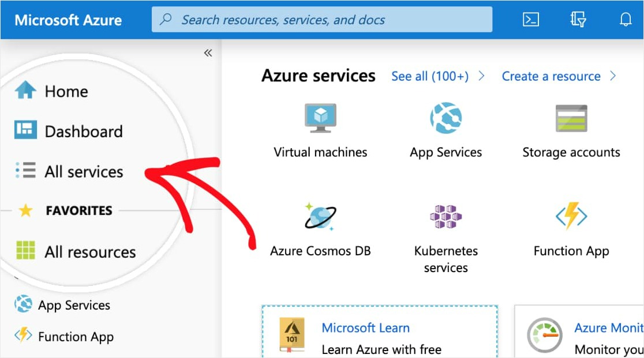Click the Virtual machines label

tap(320, 152)
